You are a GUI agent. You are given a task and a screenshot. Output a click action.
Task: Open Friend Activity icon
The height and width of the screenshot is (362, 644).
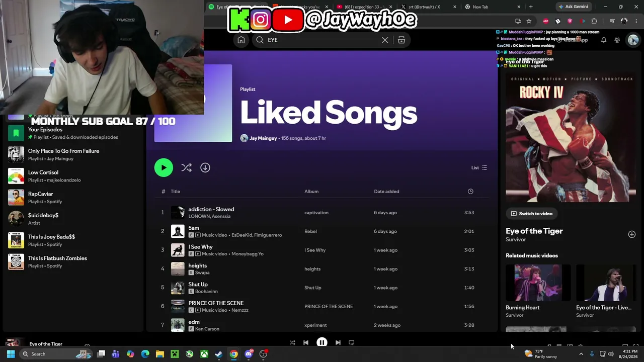pyautogui.click(x=617, y=40)
